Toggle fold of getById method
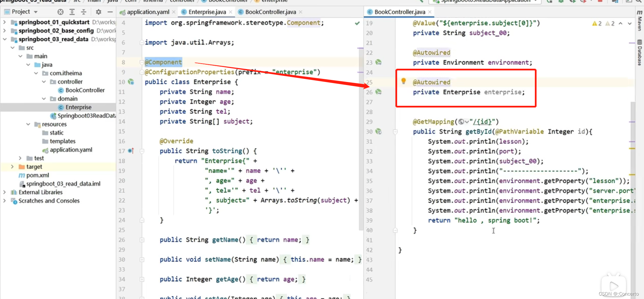The width and height of the screenshot is (644, 299). tap(395, 132)
